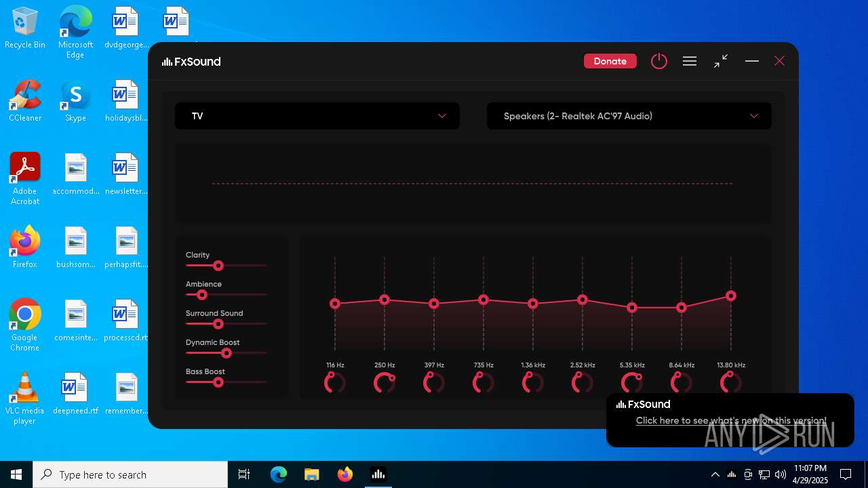Click the Surround Sound slider handle
This screenshot has height=488, width=868.
218,324
